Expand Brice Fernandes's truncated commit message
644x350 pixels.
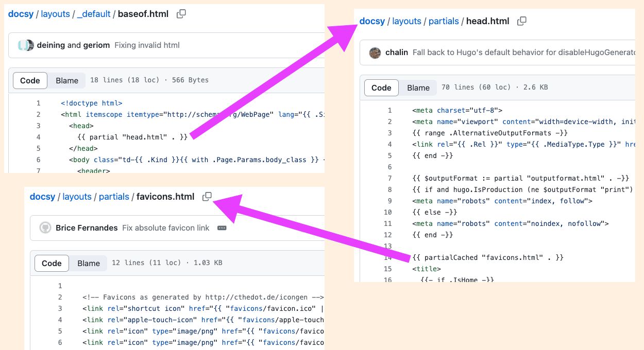click(x=222, y=227)
